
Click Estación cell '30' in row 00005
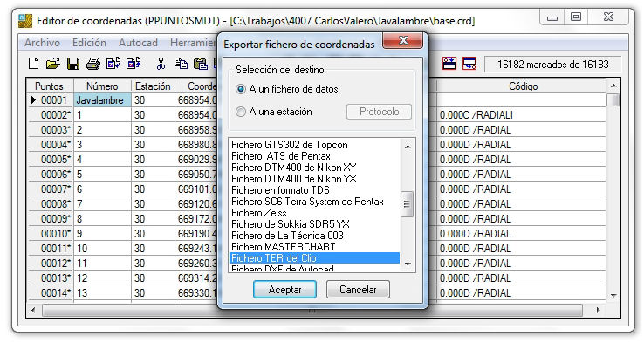coord(154,160)
